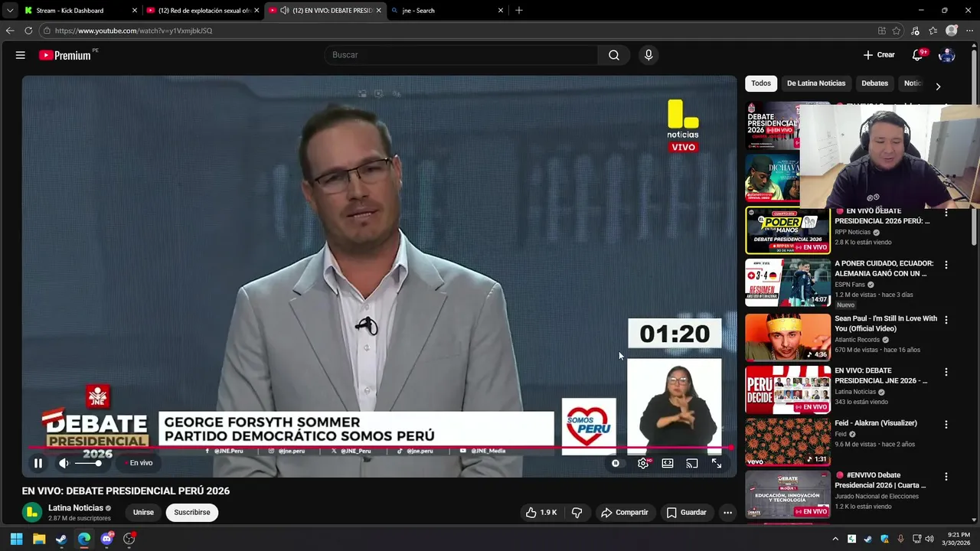The height and width of the screenshot is (551, 980).
Task: Open the Windows Start menu
Action: (16, 539)
